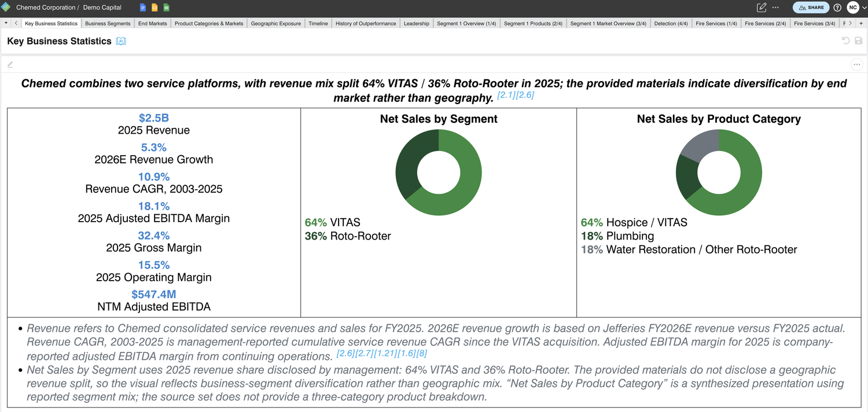Screen dimensions: 868x412
Task: Open the History of Outperformance tab
Action: [x=366, y=24]
